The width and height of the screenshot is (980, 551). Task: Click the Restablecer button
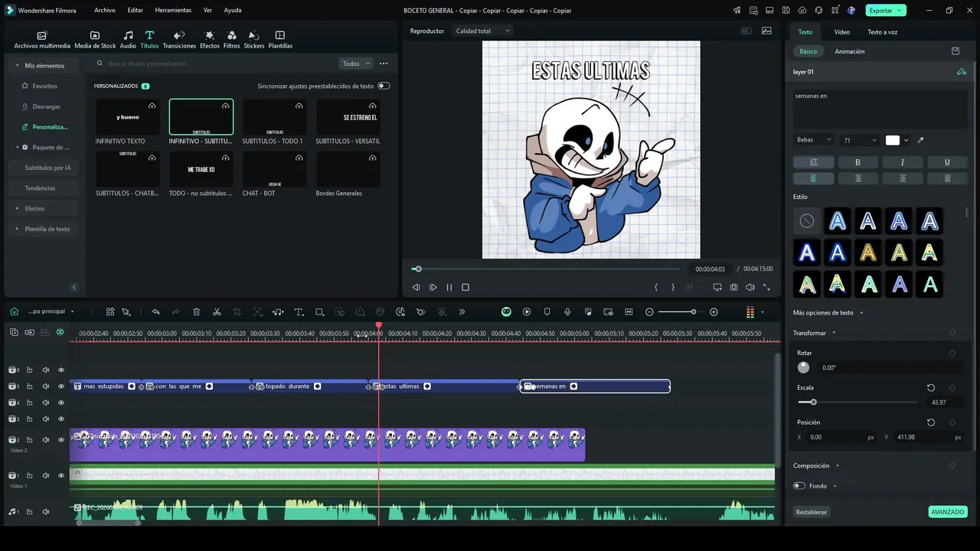(812, 512)
